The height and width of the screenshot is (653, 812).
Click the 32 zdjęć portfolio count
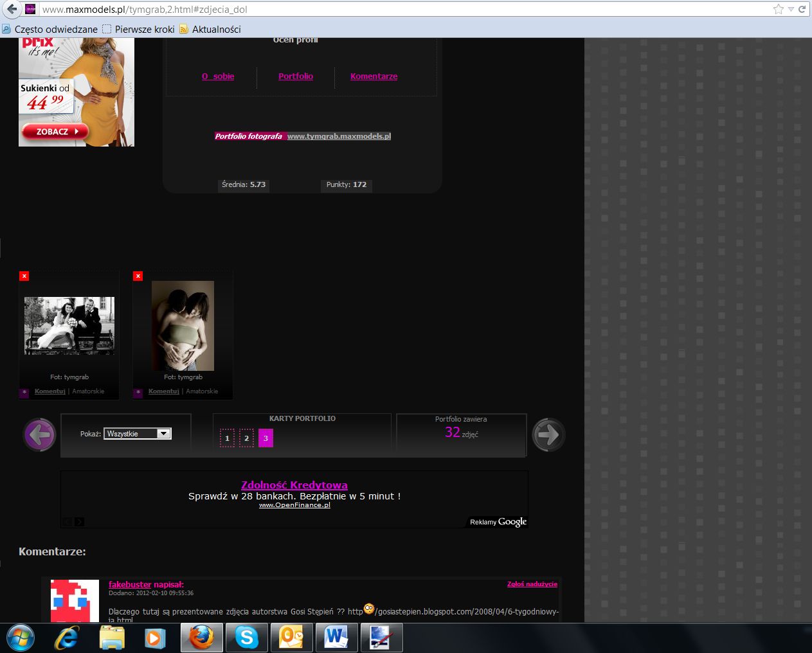(462, 433)
